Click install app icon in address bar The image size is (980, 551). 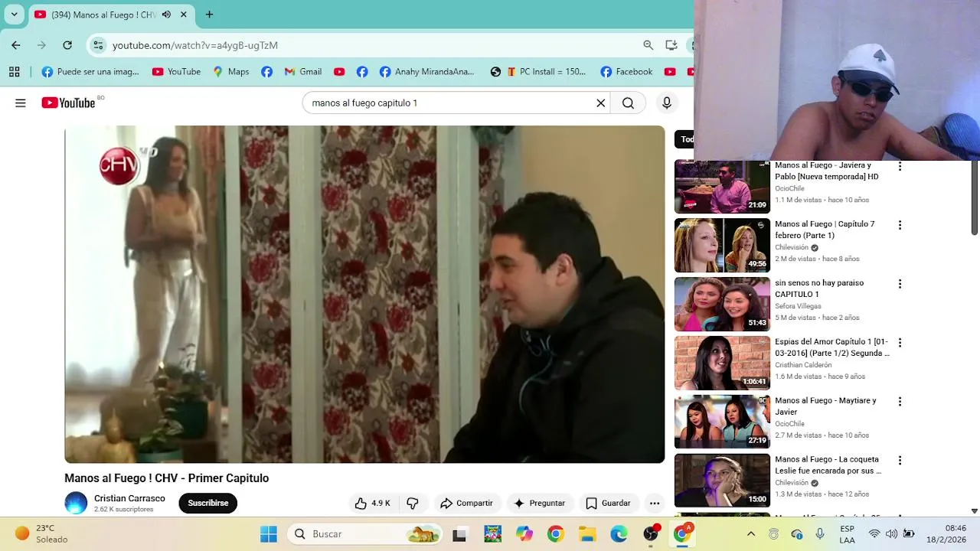pyautogui.click(x=671, y=45)
